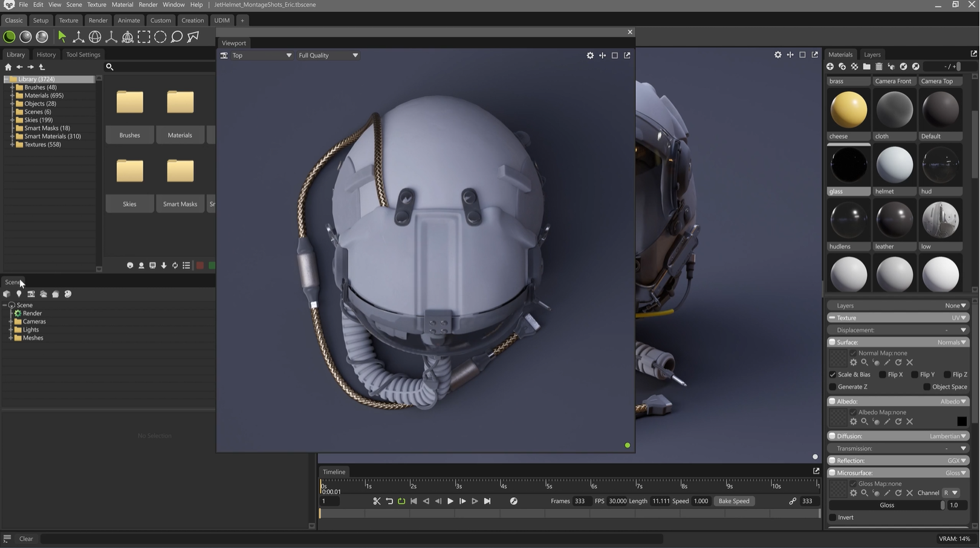Viewport: 980px width, 548px height.
Task: Select the brass material thumbnail
Action: tap(848, 81)
